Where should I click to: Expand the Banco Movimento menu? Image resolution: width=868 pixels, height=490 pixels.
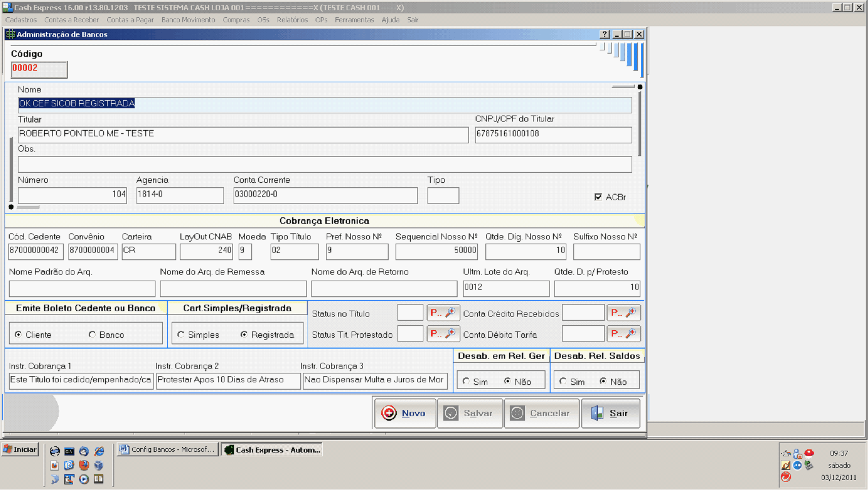click(188, 20)
